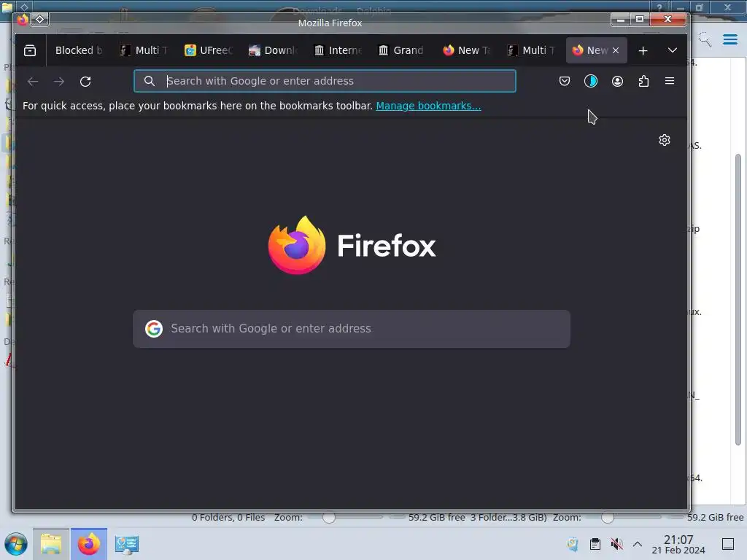747x560 pixels.
Task: Click Firefox icon in window title bar
Action: [x=23, y=20]
